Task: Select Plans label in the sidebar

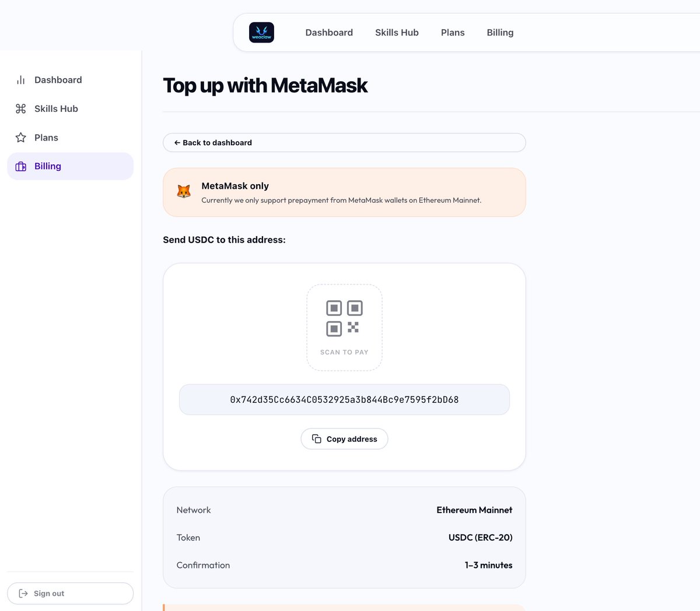Action: (46, 138)
